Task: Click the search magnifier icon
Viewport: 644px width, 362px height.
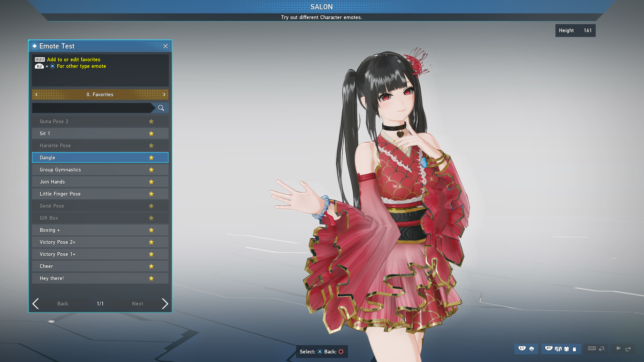Action: pos(161,108)
